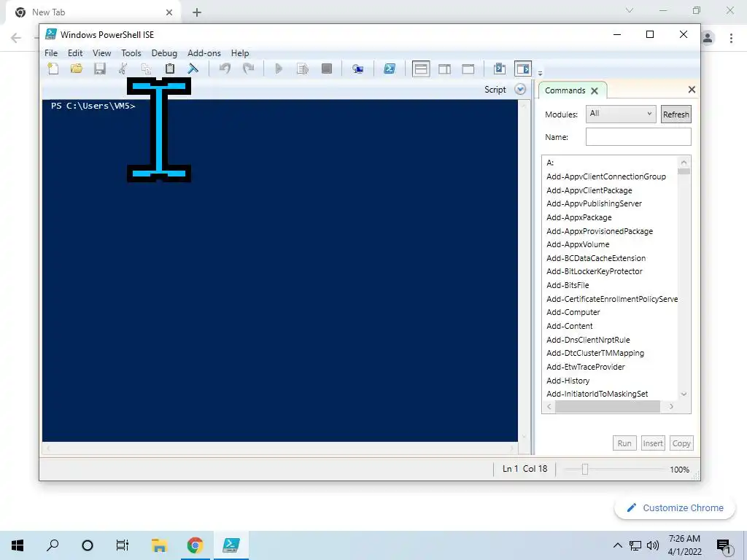
Task: Toggle the Command Add-on pane icon
Action: 522,69
